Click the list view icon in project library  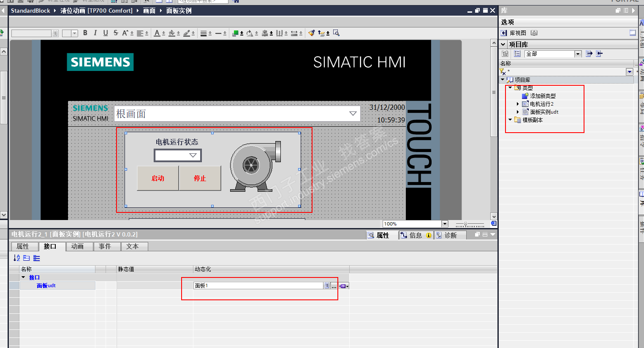(517, 54)
